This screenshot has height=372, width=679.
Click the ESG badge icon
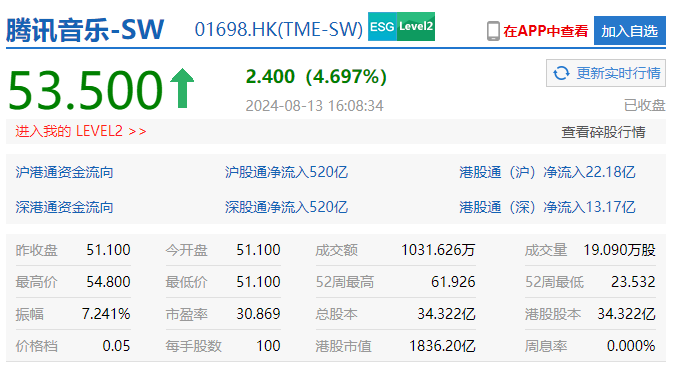(x=382, y=27)
